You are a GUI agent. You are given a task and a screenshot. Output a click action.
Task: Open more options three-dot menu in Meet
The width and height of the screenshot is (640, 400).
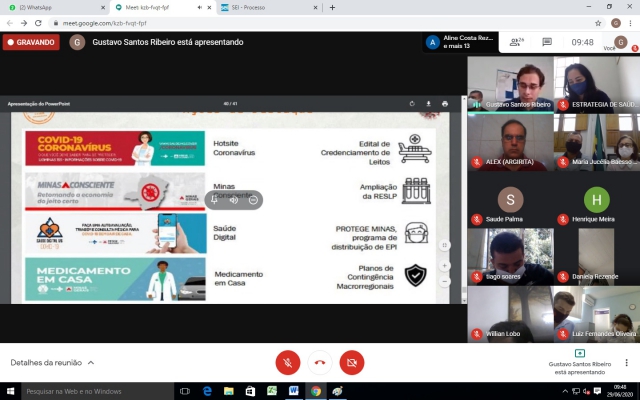tap(627, 362)
